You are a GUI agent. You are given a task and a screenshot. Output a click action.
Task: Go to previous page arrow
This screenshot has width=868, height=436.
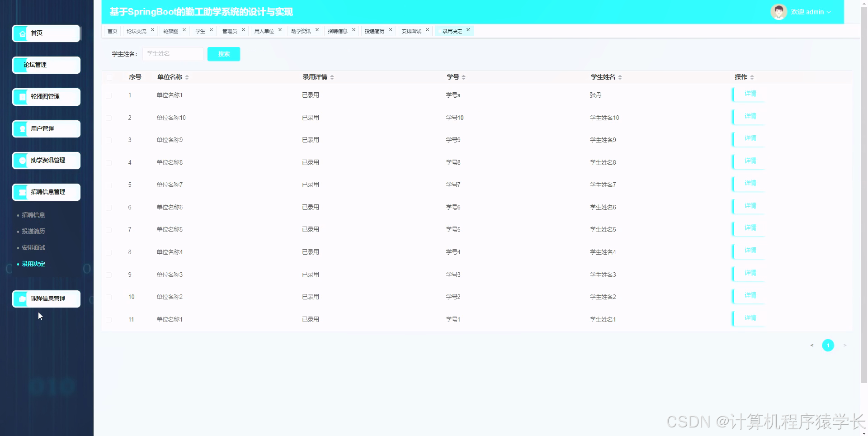tap(812, 346)
